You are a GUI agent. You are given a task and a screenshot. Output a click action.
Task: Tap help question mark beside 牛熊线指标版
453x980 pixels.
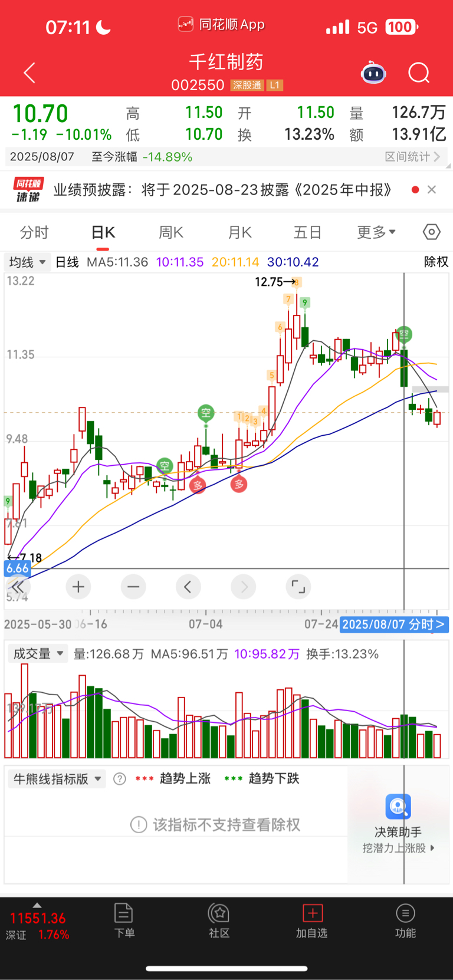[x=120, y=779]
